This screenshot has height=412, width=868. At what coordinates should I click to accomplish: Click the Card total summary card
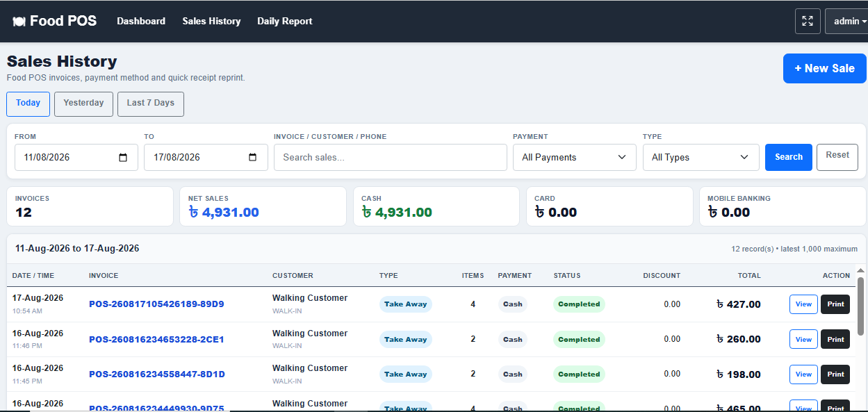tap(609, 206)
